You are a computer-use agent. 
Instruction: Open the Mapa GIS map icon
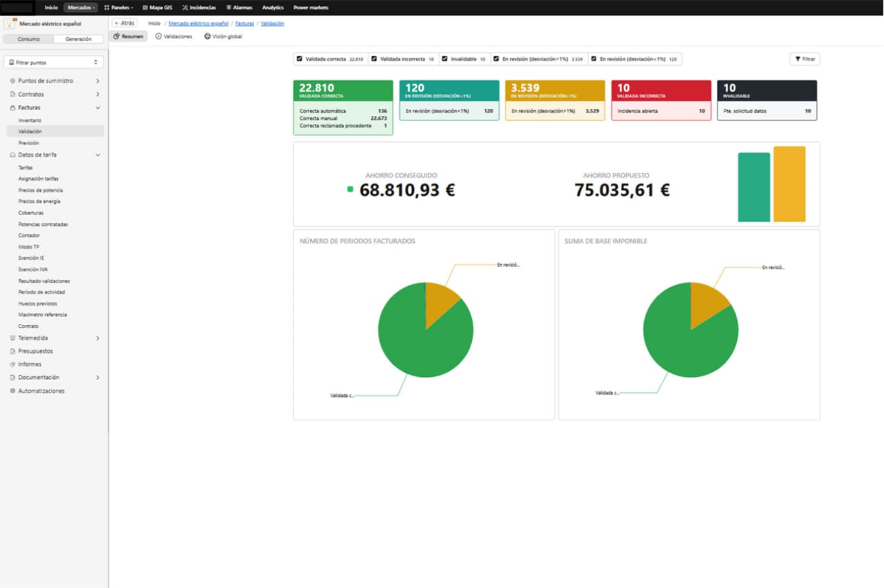[145, 8]
